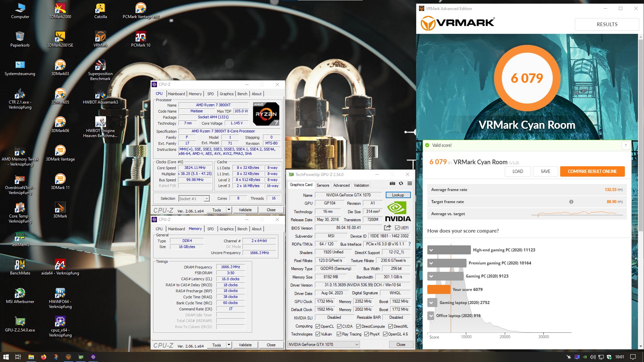Click the volume icon in system tray
The image size is (644, 362).
pyautogui.click(x=593, y=357)
